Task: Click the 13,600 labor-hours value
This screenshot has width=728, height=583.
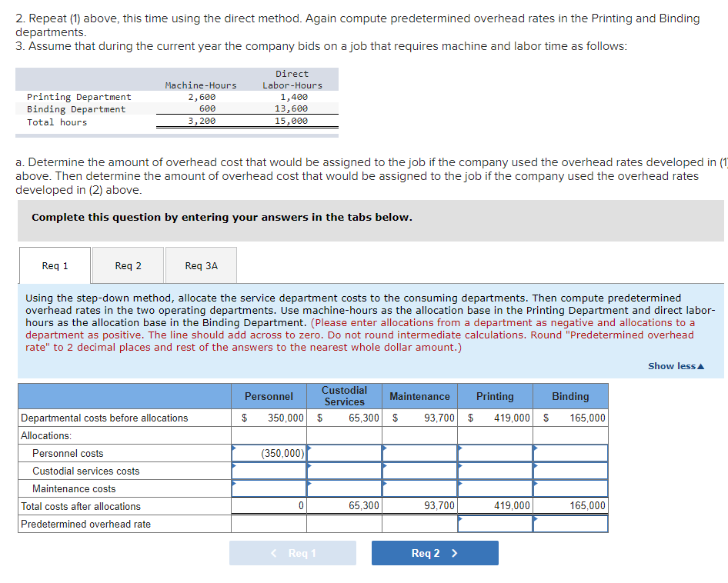Action: [291, 108]
